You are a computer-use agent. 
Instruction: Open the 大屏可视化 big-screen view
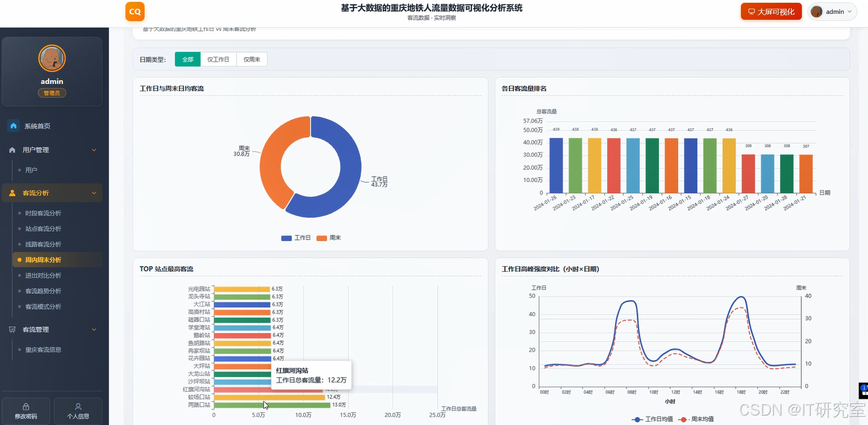coord(771,12)
